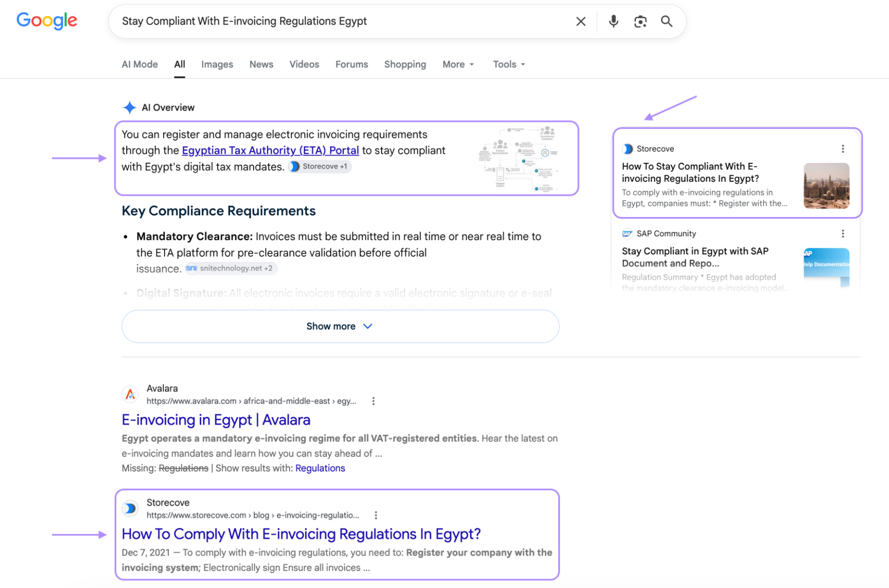This screenshot has width=889, height=588.
Task: Clear the search query with the X icon
Action: point(580,21)
